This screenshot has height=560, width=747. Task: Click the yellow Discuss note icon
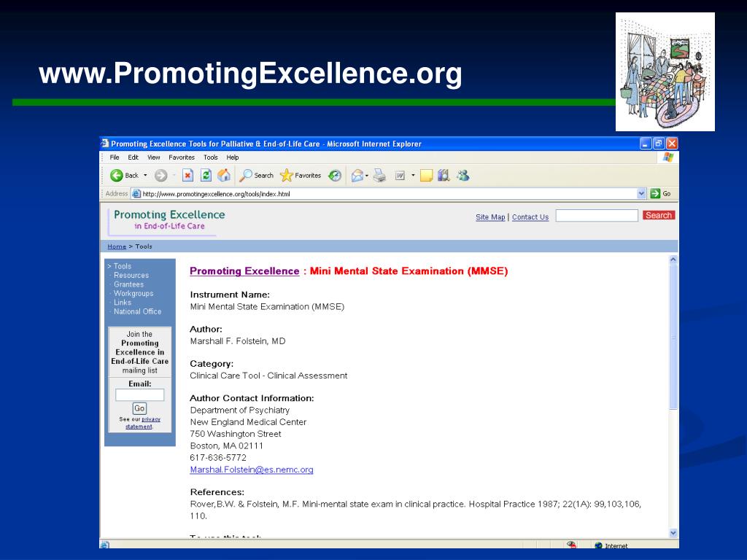click(426, 176)
